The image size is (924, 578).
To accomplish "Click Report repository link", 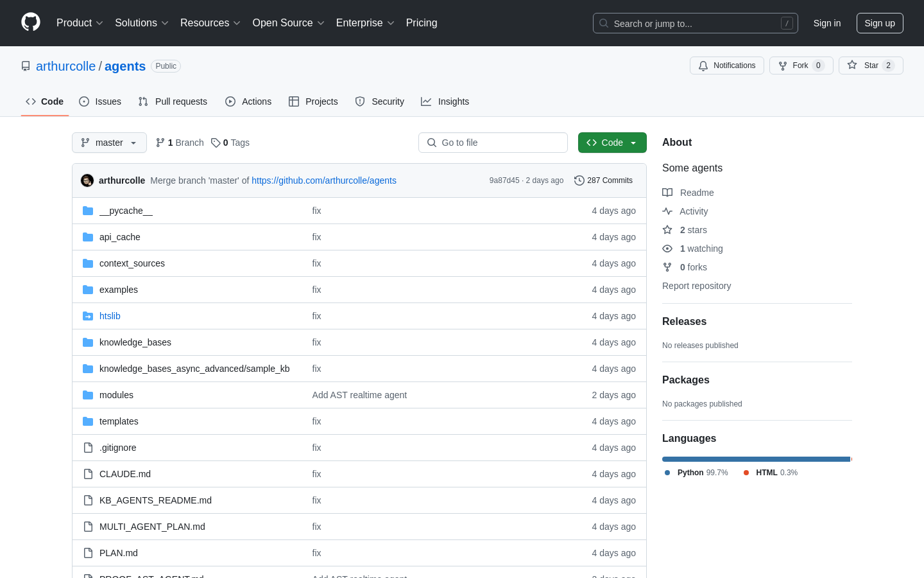I will tap(696, 286).
